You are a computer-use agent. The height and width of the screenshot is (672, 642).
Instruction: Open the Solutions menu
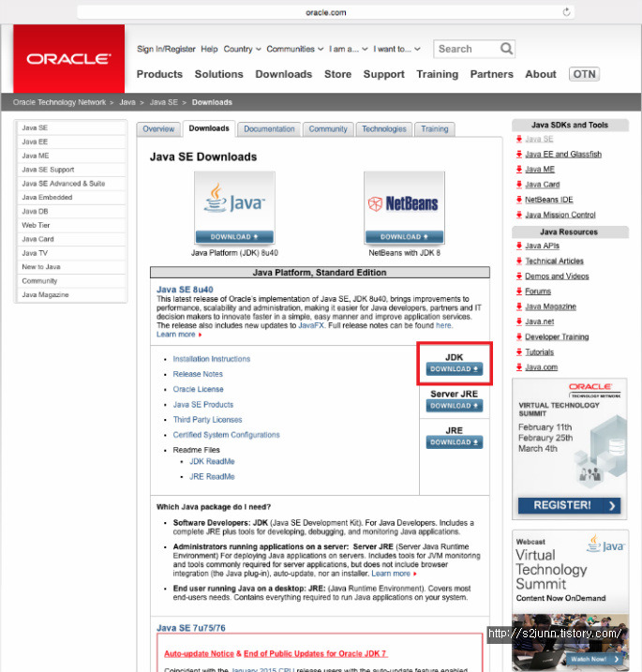[219, 74]
